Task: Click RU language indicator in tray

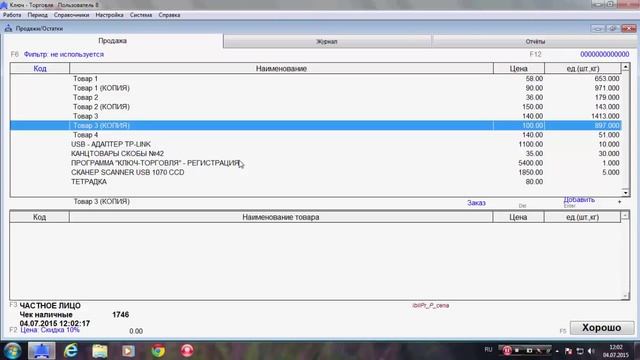Action: pyautogui.click(x=488, y=349)
